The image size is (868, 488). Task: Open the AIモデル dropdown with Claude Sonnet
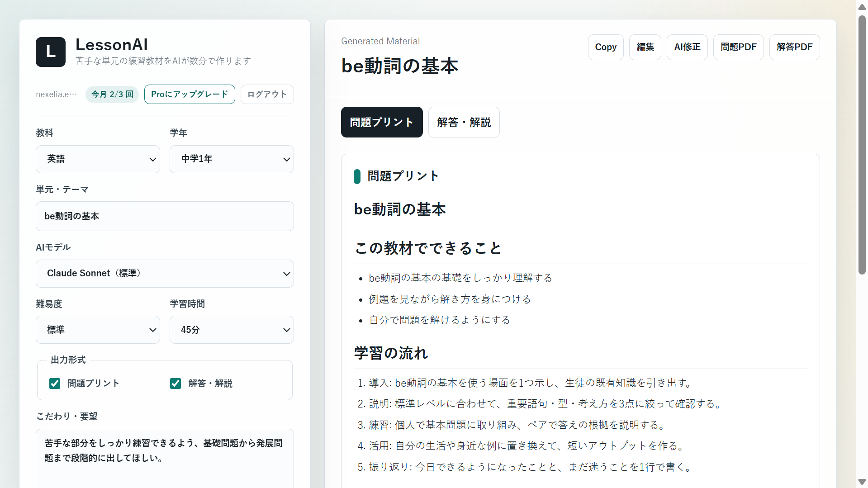[x=165, y=274]
